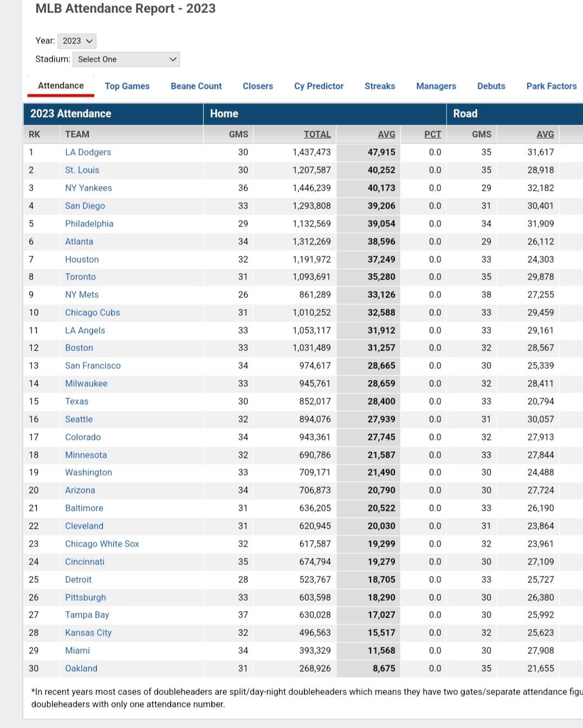Screen dimensions: 583x728
Task: Click the 1,446,239 total for NY Yankees
Action: pyautogui.click(x=312, y=188)
